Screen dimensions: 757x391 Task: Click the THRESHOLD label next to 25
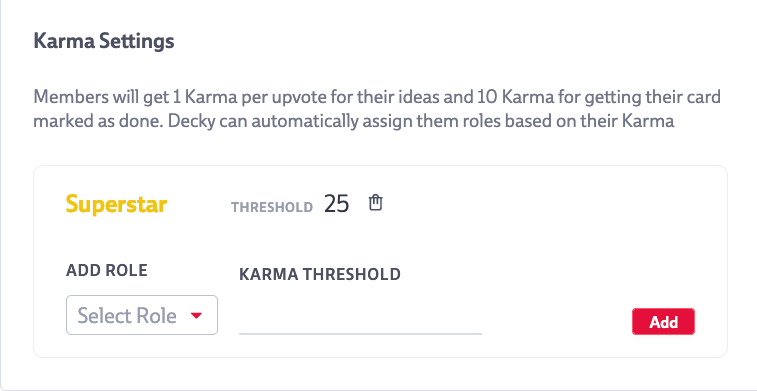coord(272,208)
